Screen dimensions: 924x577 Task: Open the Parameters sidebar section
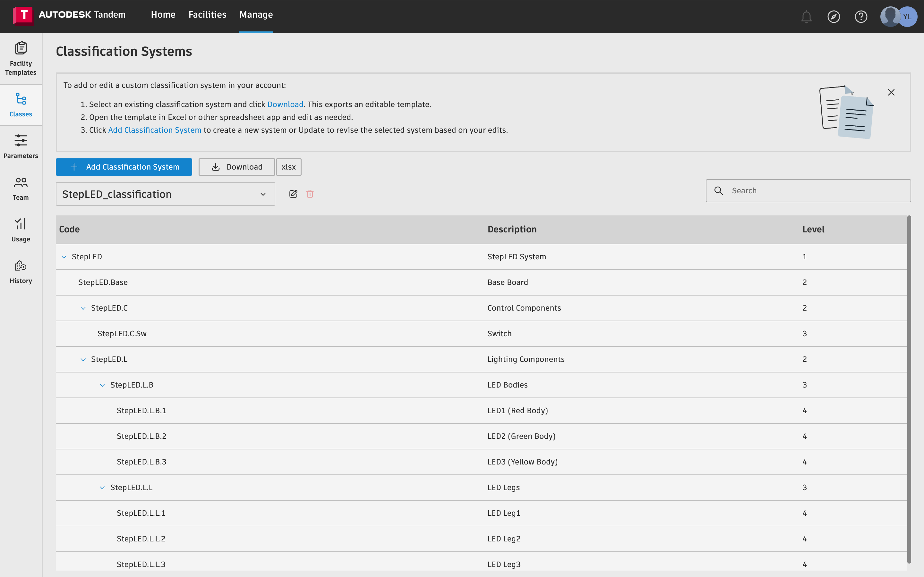click(21, 146)
